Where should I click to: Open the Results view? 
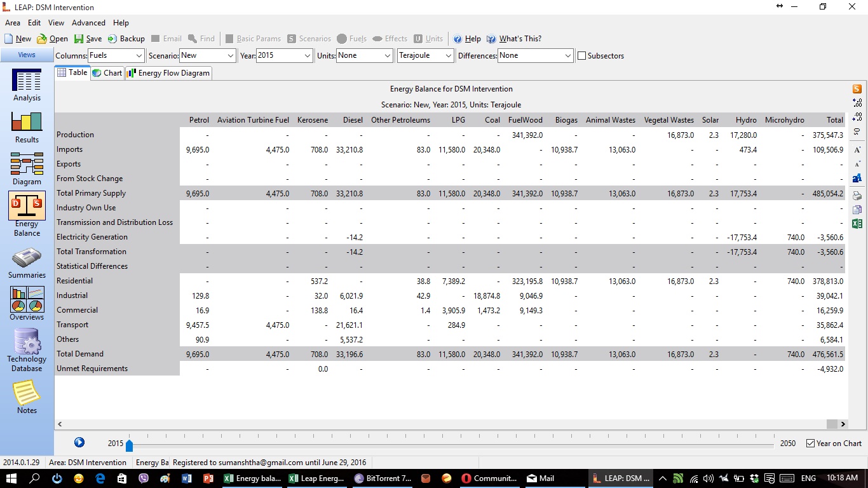click(x=27, y=126)
